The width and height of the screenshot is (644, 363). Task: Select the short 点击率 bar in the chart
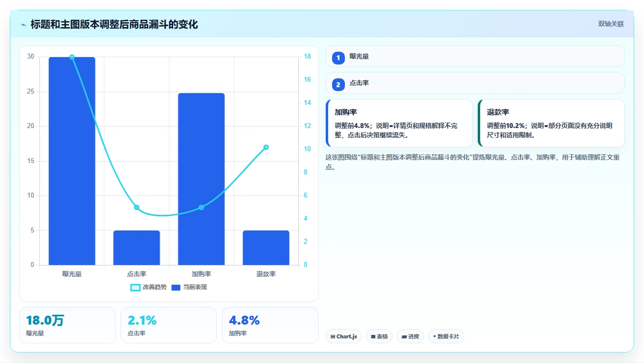[137, 248]
